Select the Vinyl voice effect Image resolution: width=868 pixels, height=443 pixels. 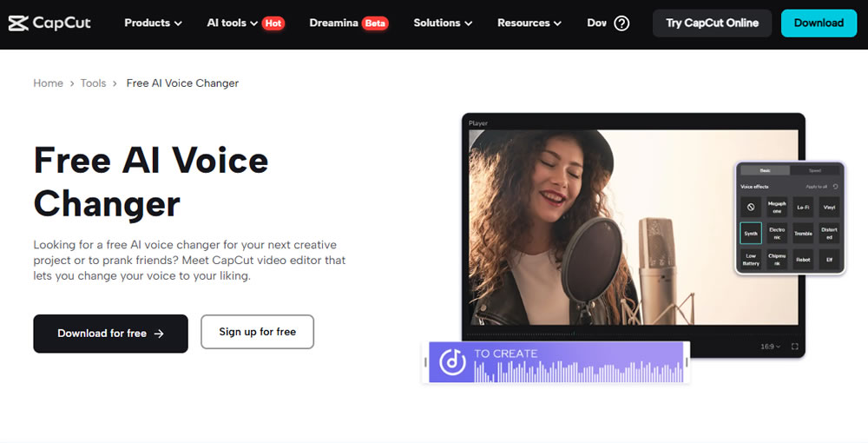[x=829, y=207]
